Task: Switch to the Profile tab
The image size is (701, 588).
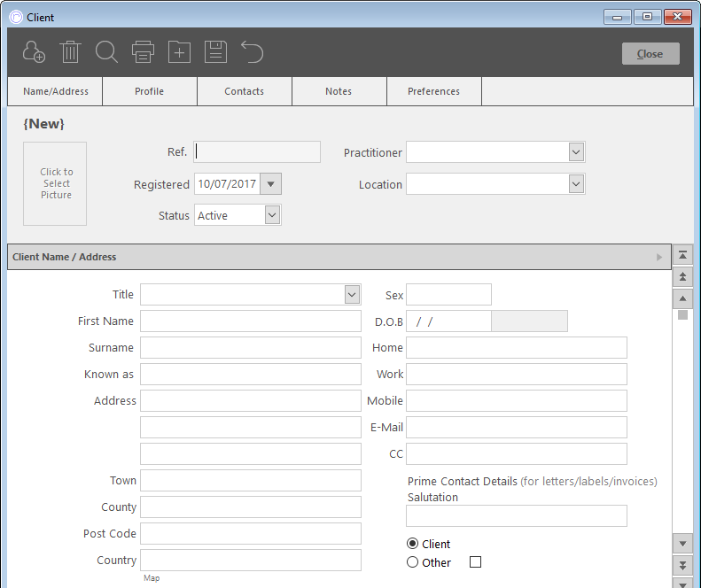Action: pos(150,91)
